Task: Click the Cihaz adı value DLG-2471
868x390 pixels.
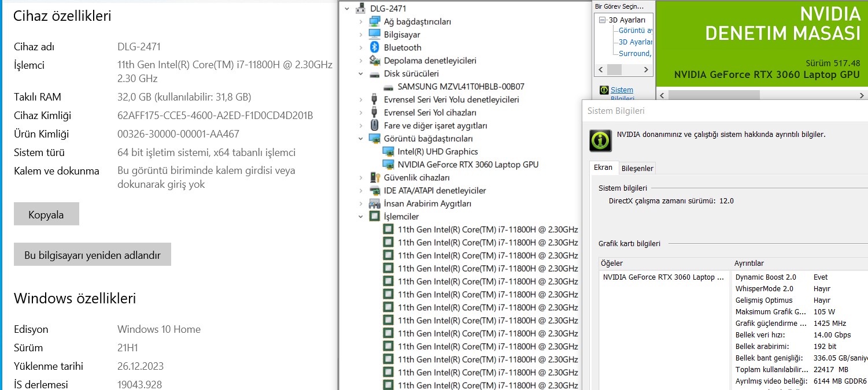Action: [x=139, y=47]
